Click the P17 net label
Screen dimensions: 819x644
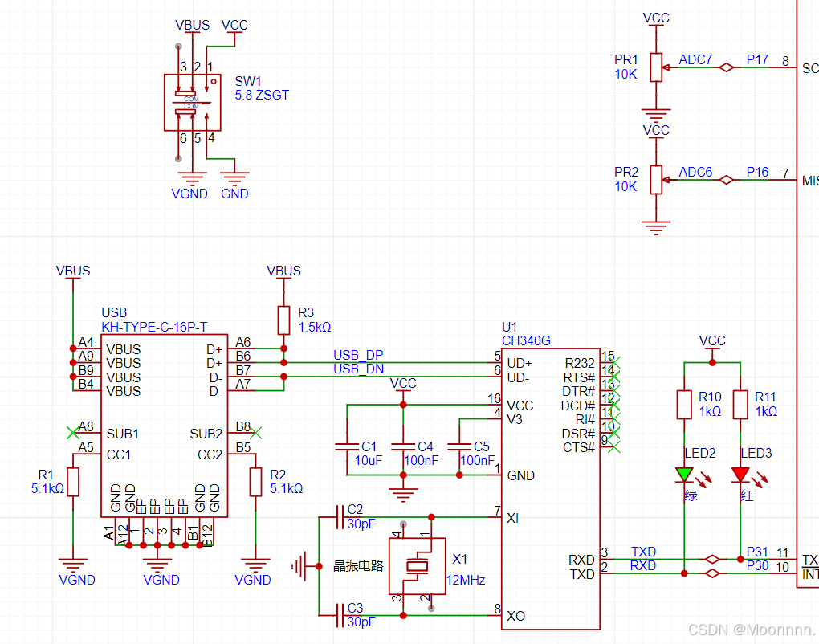coord(757,60)
